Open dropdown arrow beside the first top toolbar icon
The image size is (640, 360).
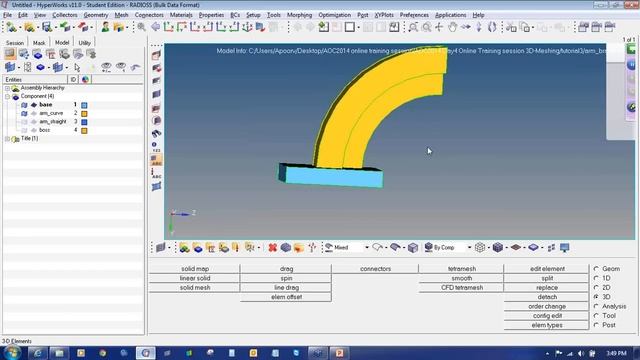point(20,27)
